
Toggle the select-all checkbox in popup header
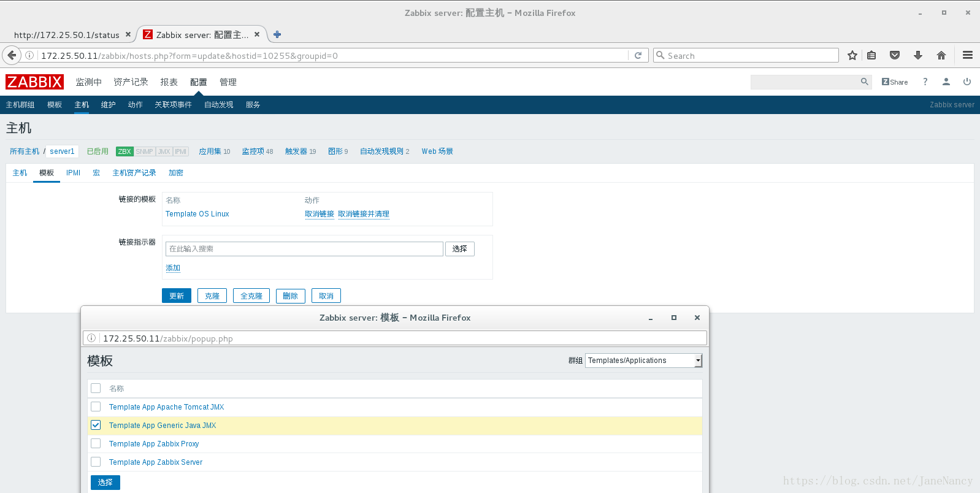click(x=96, y=388)
